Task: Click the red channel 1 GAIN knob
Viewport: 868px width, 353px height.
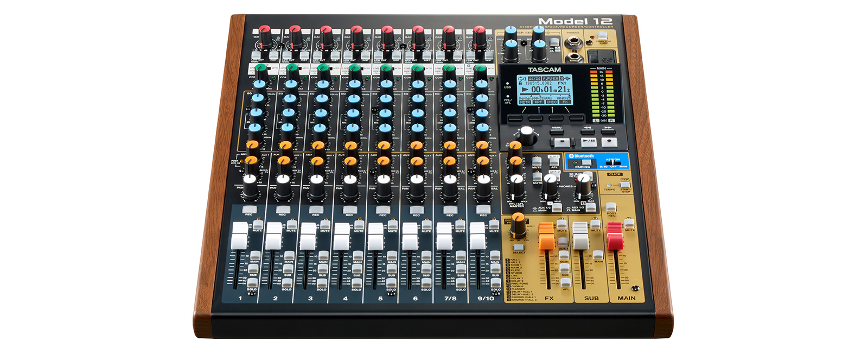Action: (264, 33)
